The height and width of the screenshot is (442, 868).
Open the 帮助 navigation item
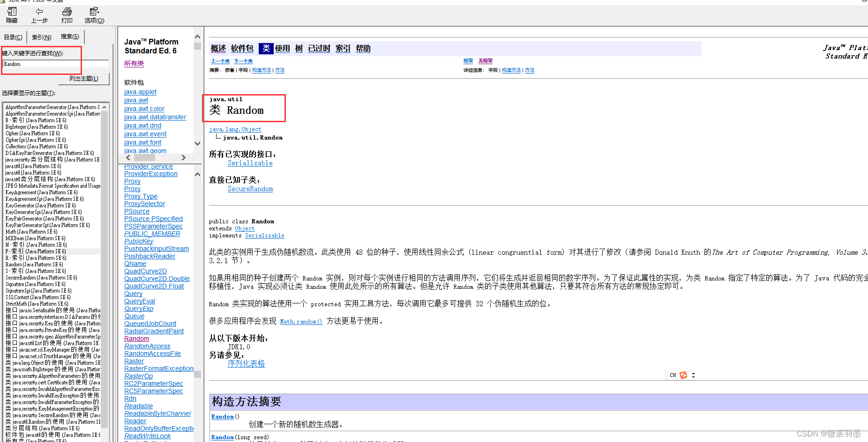pyautogui.click(x=363, y=48)
